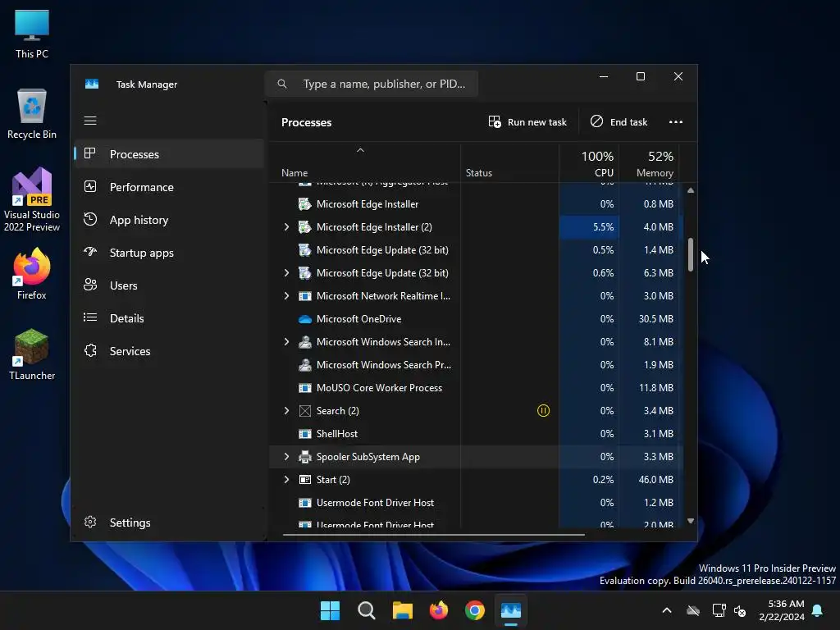
Task: Click the Microsoft Edge Update 1.4 MB icon
Action: pyautogui.click(x=305, y=250)
